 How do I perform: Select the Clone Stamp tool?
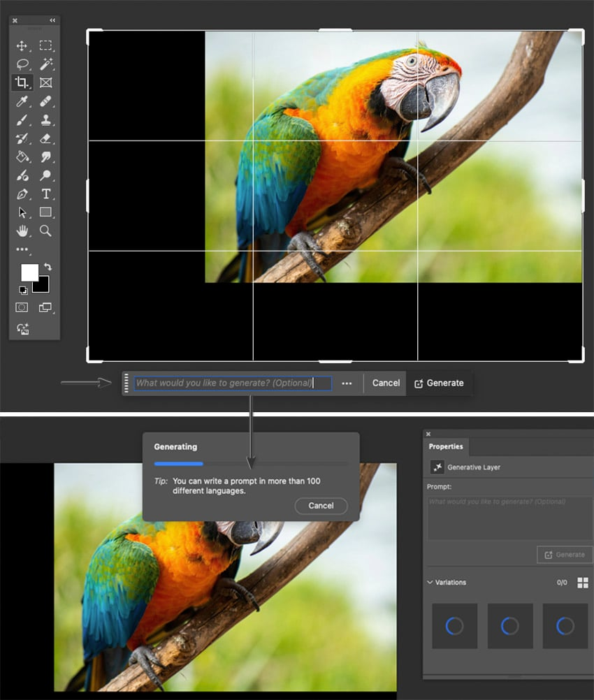coord(46,120)
